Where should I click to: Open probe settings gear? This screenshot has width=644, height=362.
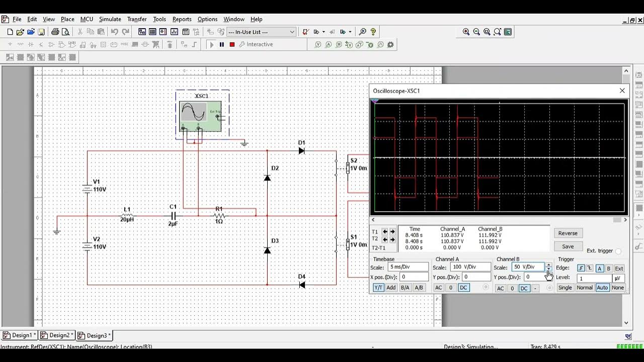(x=390, y=44)
